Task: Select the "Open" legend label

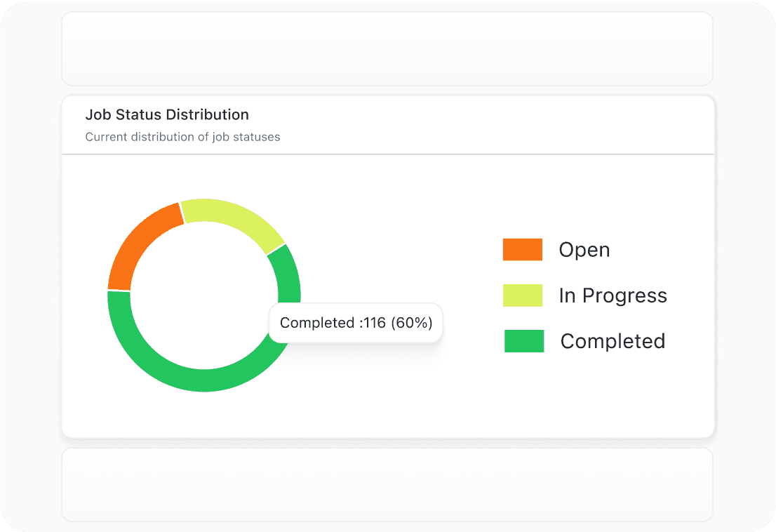Action: click(x=584, y=250)
